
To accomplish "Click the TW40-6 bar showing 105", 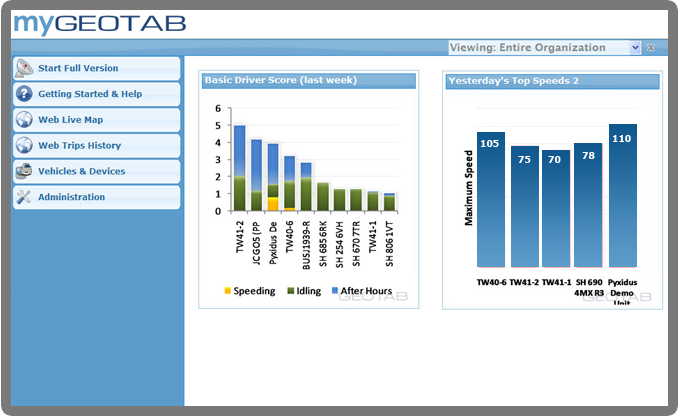I will tap(490, 200).
